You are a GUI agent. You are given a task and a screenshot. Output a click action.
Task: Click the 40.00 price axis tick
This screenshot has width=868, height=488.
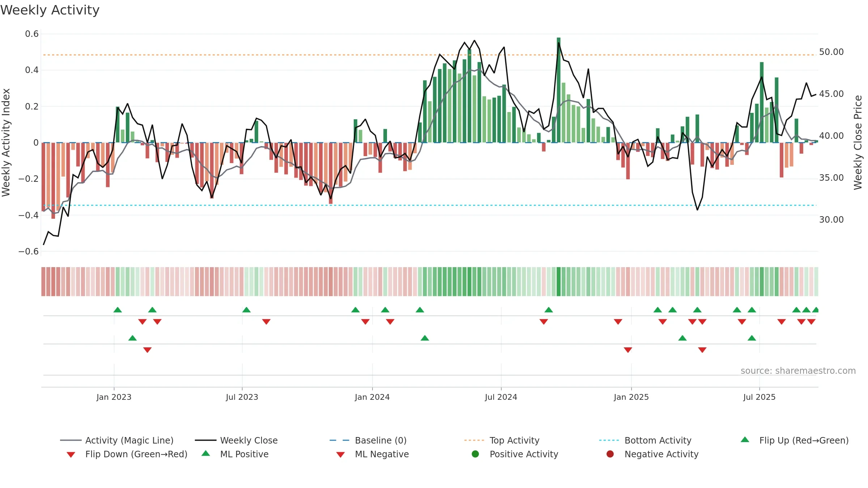tap(831, 136)
